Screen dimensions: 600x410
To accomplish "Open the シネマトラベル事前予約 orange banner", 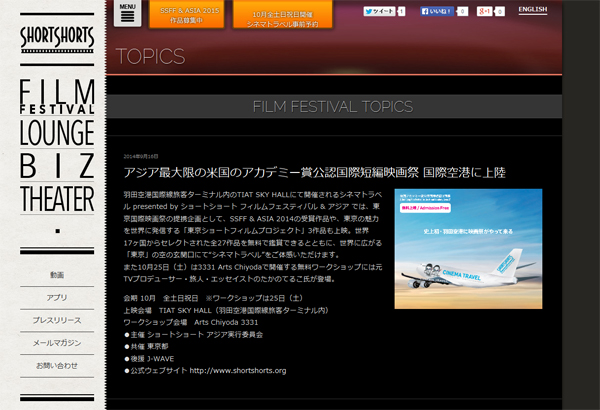I will click(282, 15).
